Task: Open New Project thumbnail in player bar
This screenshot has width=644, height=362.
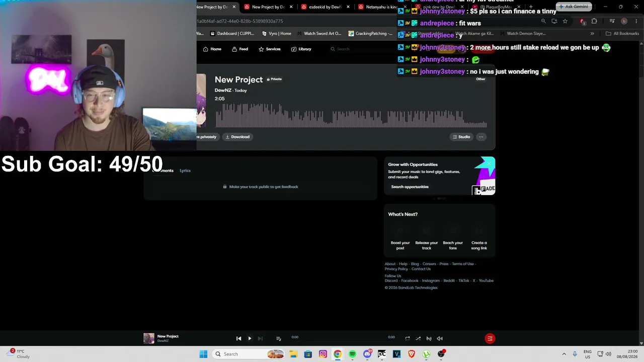Action: coord(149,338)
